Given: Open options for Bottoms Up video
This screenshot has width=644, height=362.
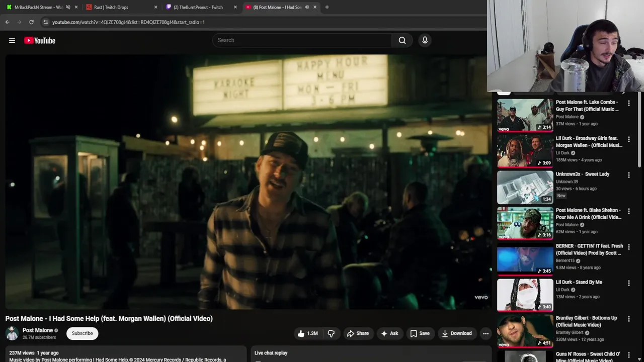Looking at the screenshot, I should coord(628,319).
